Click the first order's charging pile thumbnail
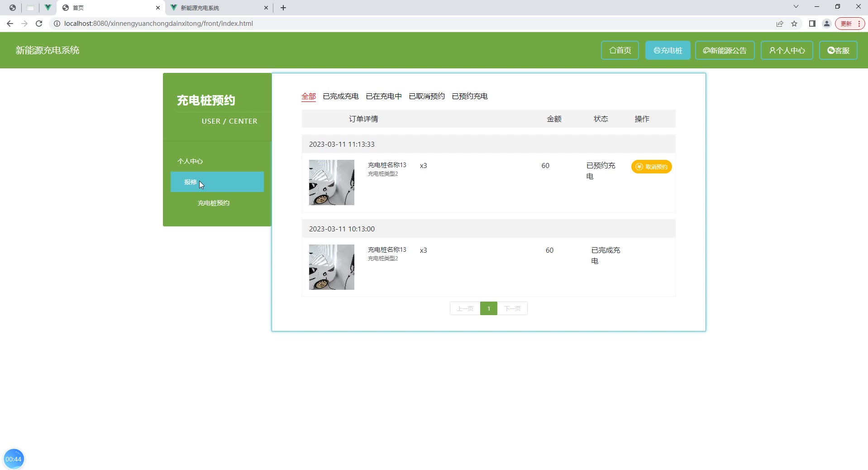 331,182
